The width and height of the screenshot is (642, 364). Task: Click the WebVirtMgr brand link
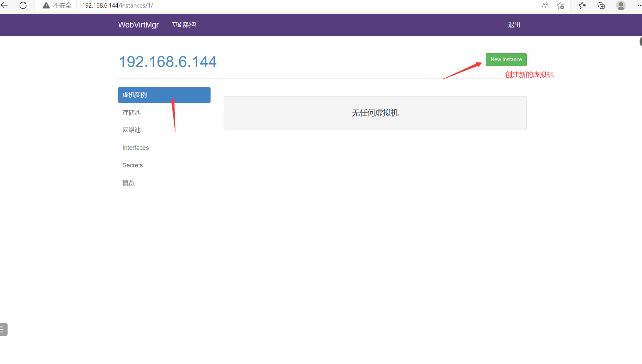click(x=138, y=25)
